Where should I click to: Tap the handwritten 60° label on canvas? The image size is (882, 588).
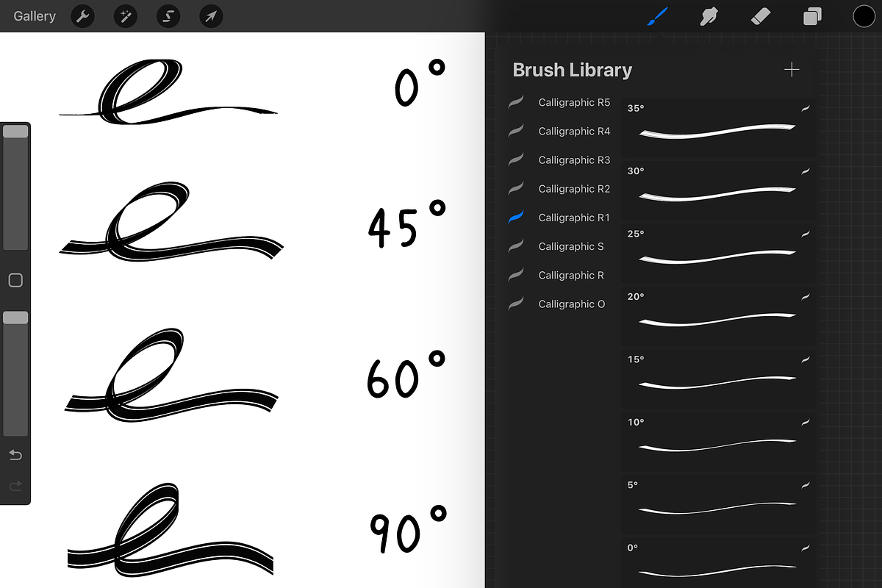click(x=406, y=373)
